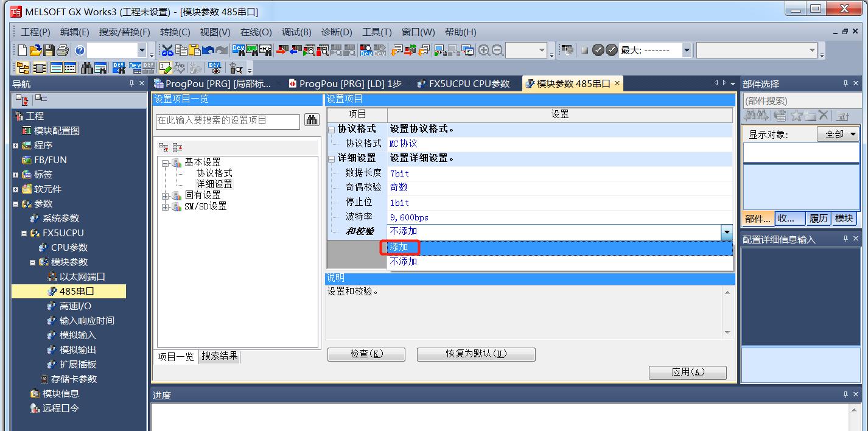Click the setting item search input field
Image resolution: width=868 pixels, height=431 pixels.
click(228, 121)
